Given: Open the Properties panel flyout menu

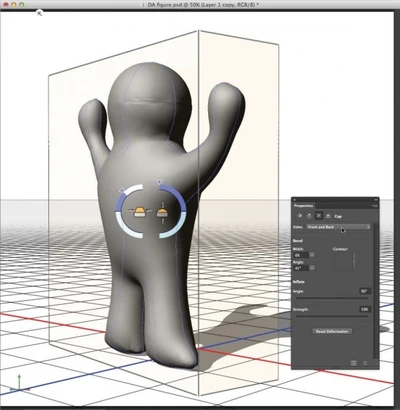Looking at the screenshot, I should (x=375, y=206).
